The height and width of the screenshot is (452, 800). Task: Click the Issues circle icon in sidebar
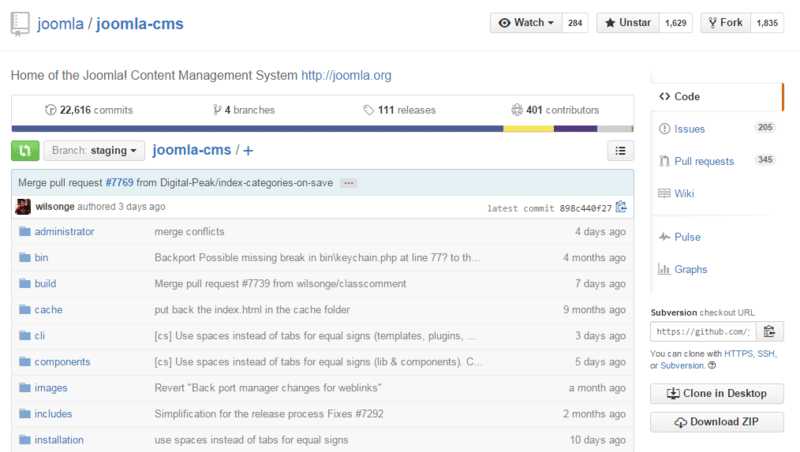[x=664, y=129]
